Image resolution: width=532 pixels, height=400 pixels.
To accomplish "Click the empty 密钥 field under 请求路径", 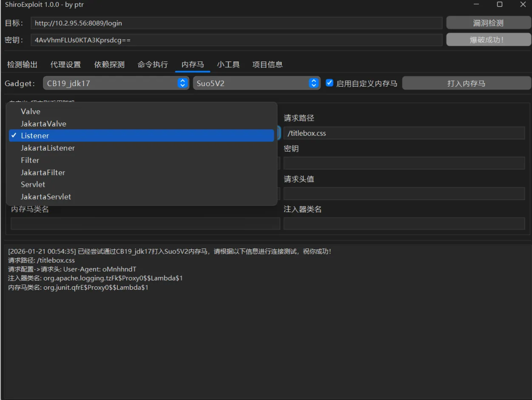I will (x=404, y=163).
